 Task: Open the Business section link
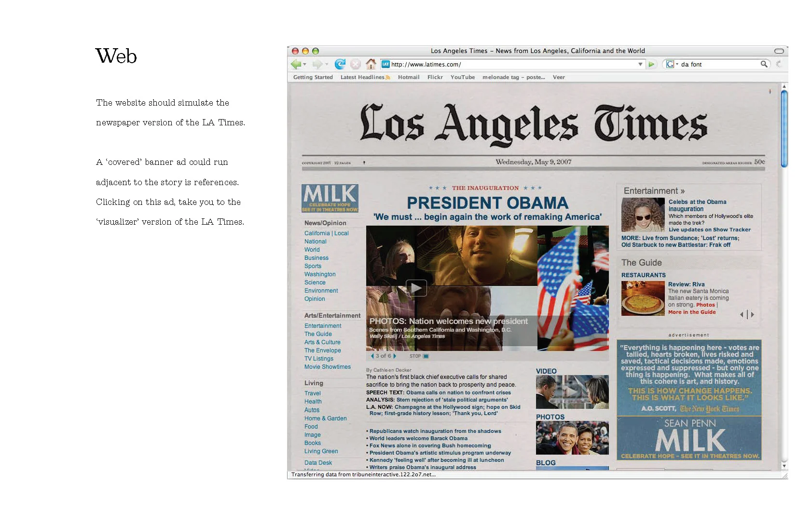tap(316, 258)
